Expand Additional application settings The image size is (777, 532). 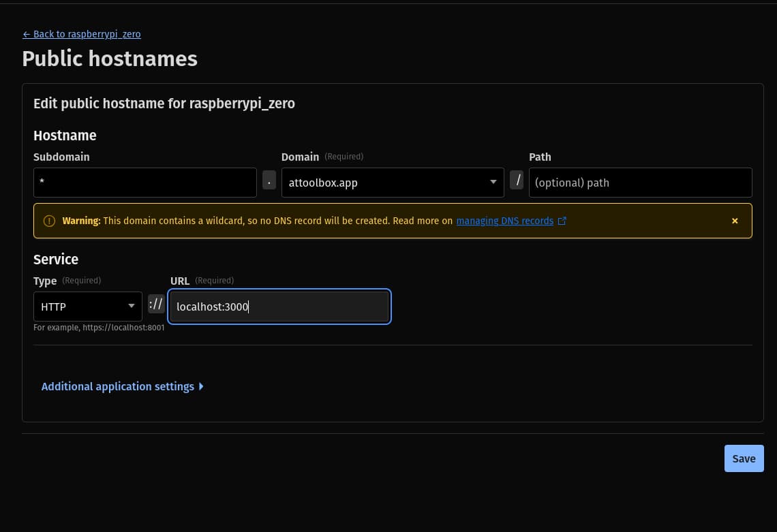coord(117,386)
